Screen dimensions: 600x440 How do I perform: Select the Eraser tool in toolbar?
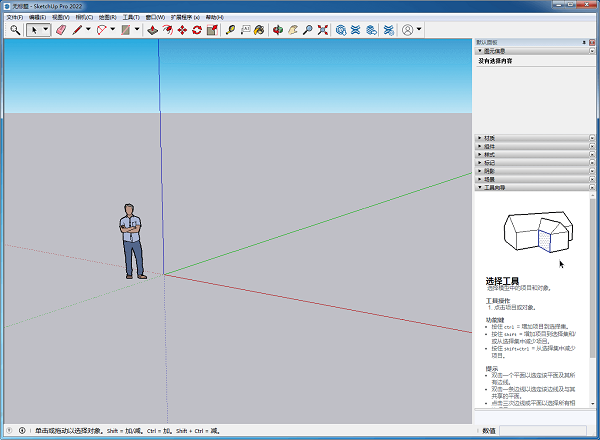pos(60,30)
